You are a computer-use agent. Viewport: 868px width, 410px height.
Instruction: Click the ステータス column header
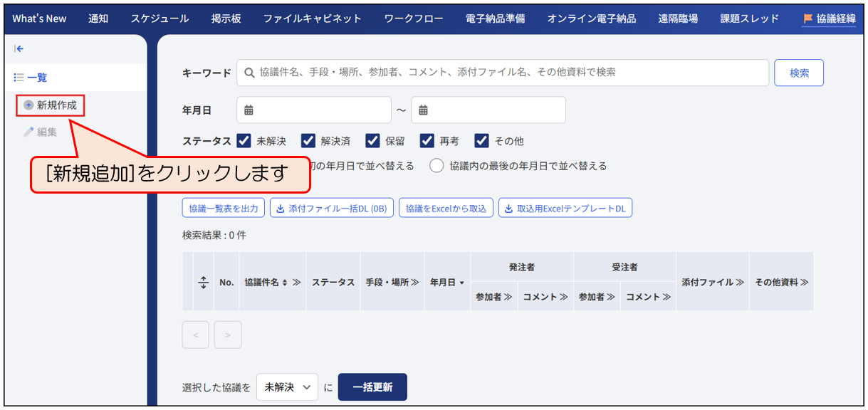(x=333, y=283)
